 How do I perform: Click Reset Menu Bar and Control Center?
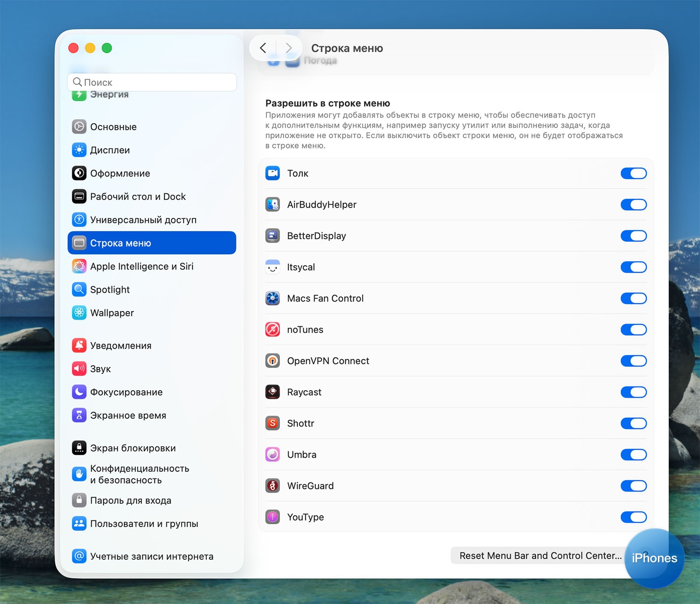coord(540,555)
